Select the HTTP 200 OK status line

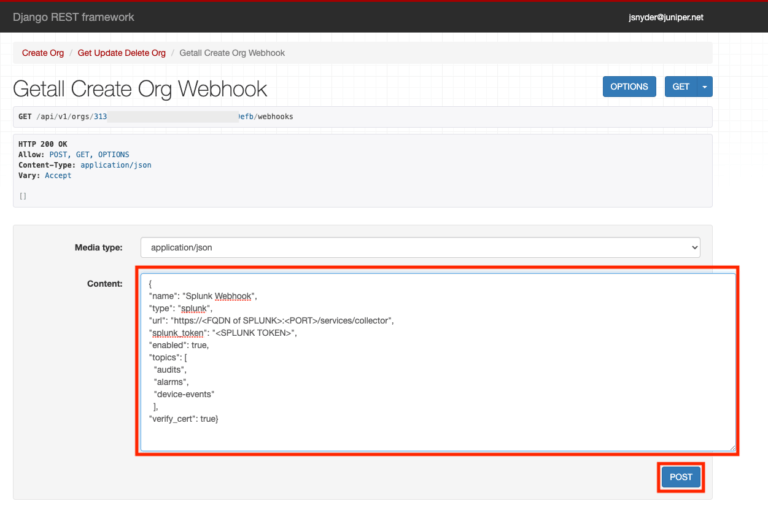(x=43, y=144)
